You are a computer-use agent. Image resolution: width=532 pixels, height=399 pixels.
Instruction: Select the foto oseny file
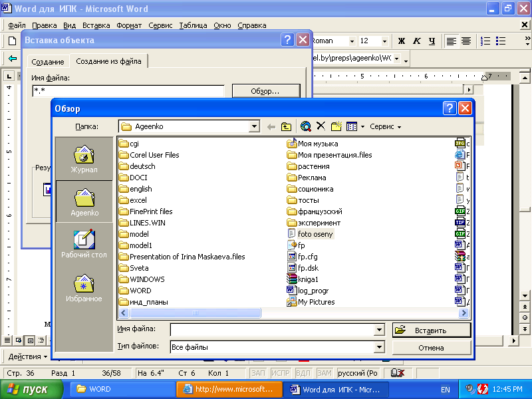point(310,234)
